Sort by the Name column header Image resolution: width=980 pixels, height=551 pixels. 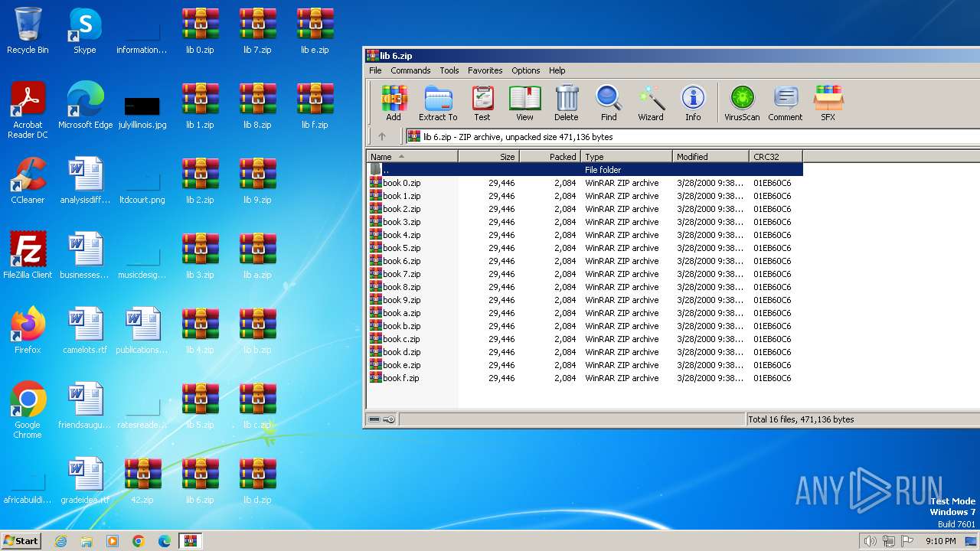click(413, 156)
